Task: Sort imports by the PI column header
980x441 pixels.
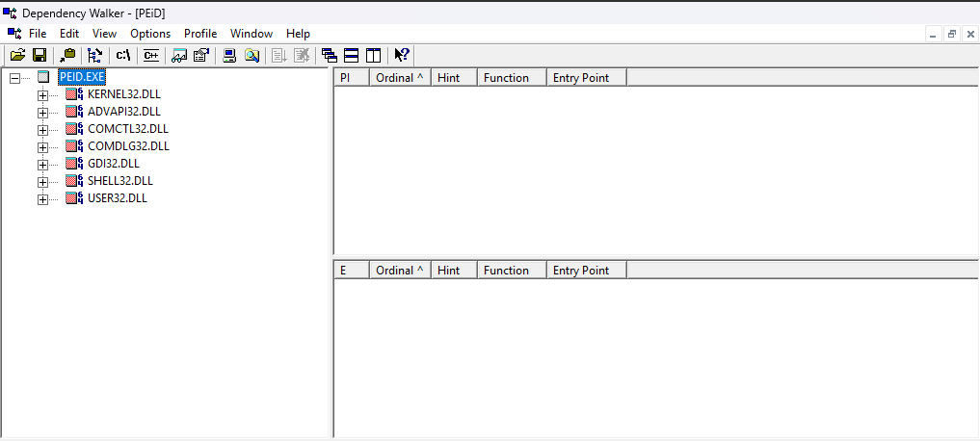Action: coord(352,77)
